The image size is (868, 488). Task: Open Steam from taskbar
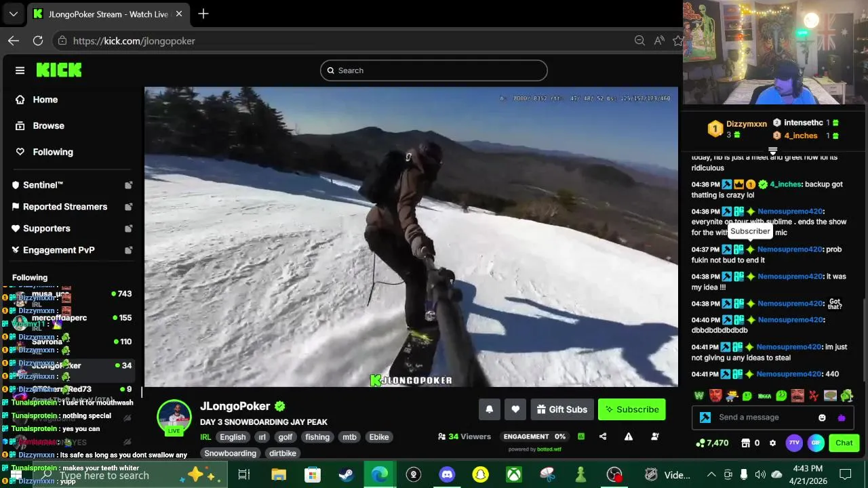click(346, 474)
